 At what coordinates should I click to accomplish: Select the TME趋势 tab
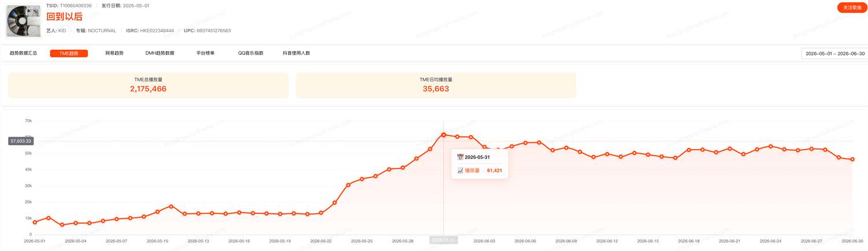point(69,53)
